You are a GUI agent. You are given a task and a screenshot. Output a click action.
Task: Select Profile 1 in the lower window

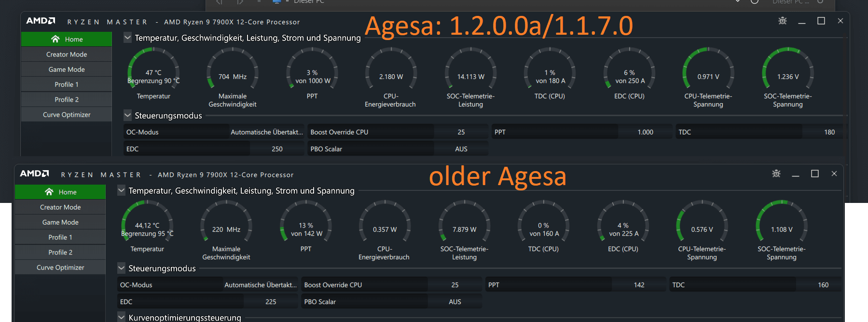pyautogui.click(x=60, y=237)
